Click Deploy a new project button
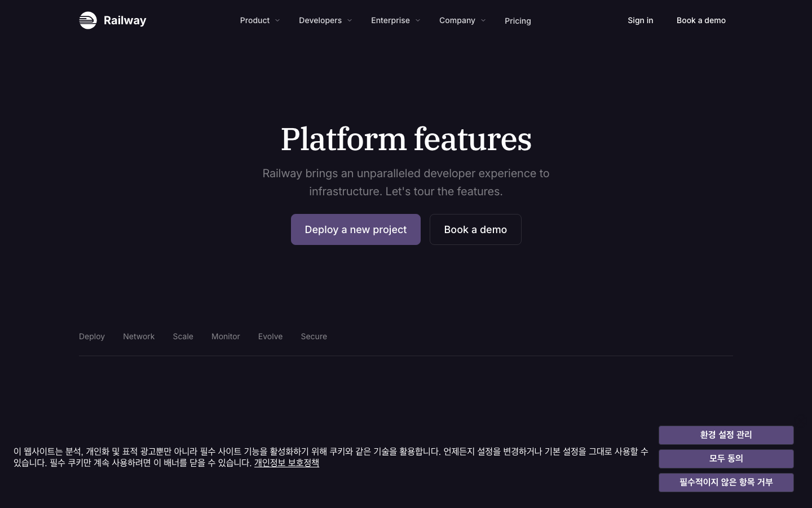Screen dimensions: 812x508 point(356,229)
